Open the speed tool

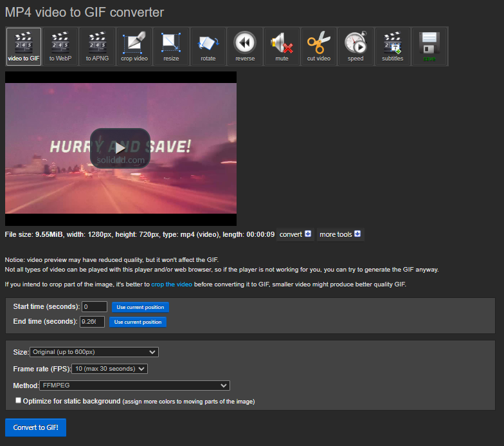pos(355,46)
